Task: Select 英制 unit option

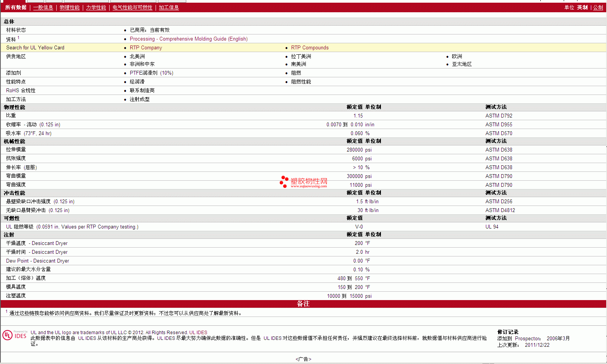Action: click(x=582, y=7)
